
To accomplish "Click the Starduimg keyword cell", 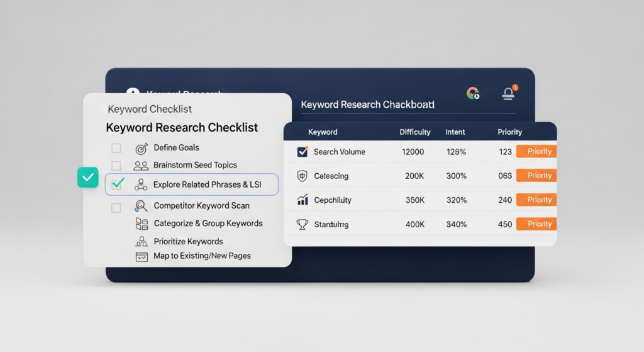I will pos(331,225).
